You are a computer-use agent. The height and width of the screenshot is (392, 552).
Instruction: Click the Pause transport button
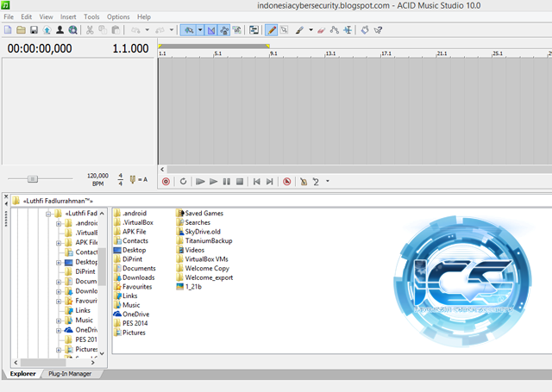(227, 182)
